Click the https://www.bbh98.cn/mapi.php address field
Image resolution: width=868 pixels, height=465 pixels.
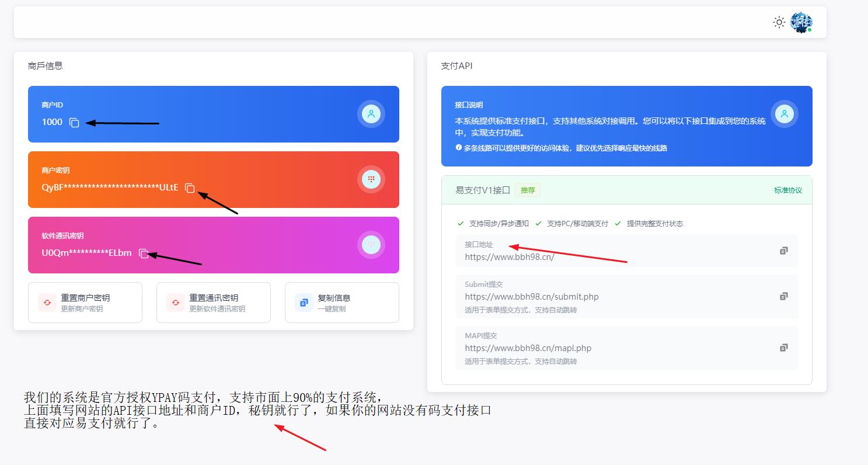528,348
